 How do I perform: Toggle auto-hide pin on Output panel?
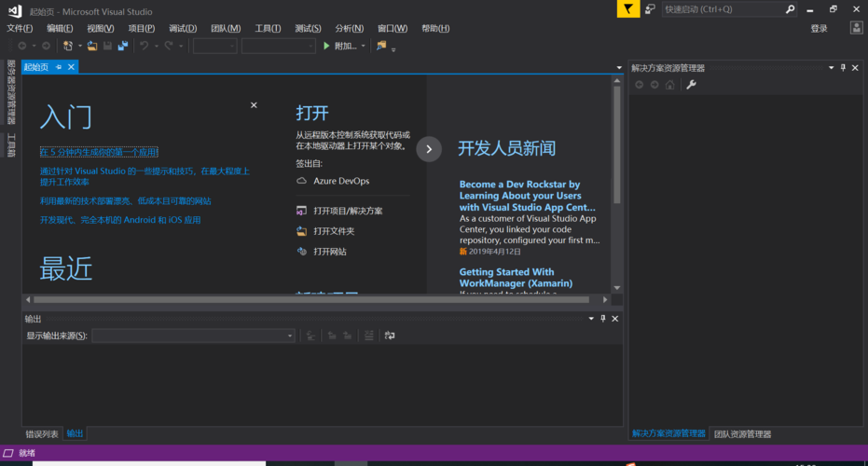[x=603, y=318]
